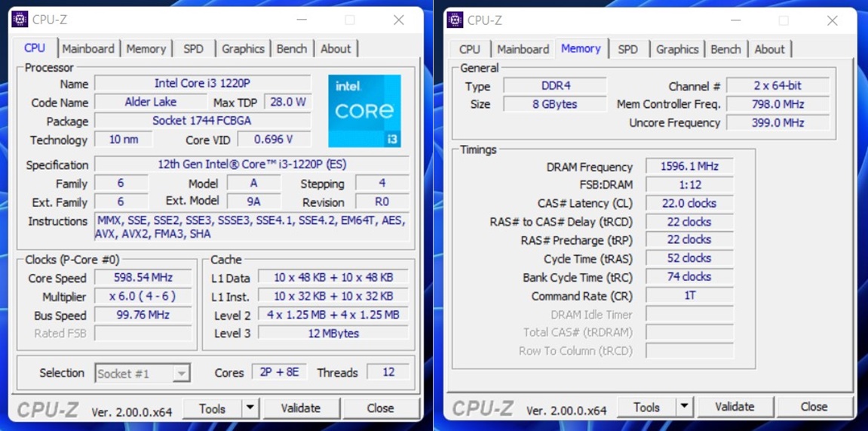The width and height of the screenshot is (868, 431).
Task: Close the right CPU-Z window with X
Action: 832,20
